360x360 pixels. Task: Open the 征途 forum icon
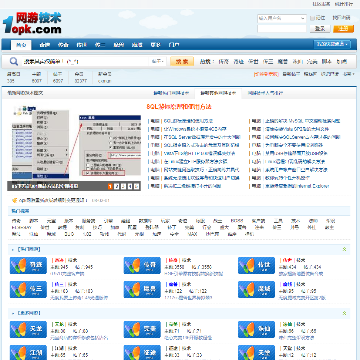(x=142, y=352)
